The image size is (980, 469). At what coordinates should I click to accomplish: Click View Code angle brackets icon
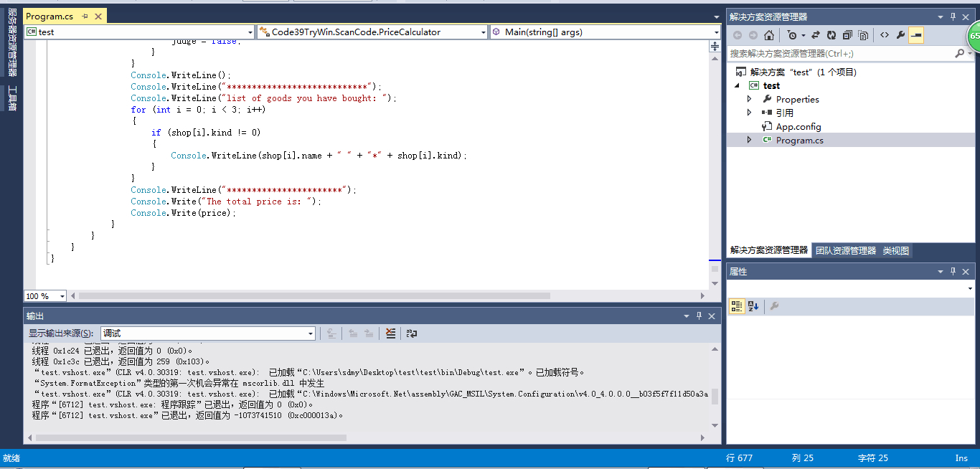point(884,35)
